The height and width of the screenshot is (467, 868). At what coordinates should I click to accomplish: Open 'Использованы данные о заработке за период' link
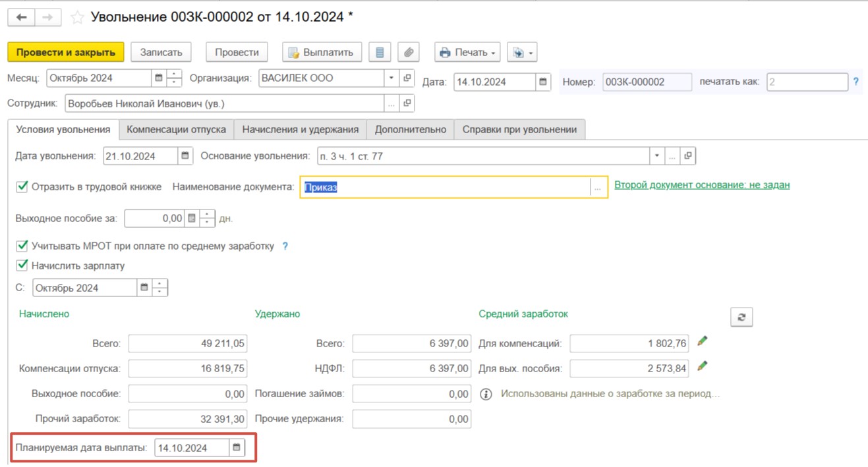point(610,394)
